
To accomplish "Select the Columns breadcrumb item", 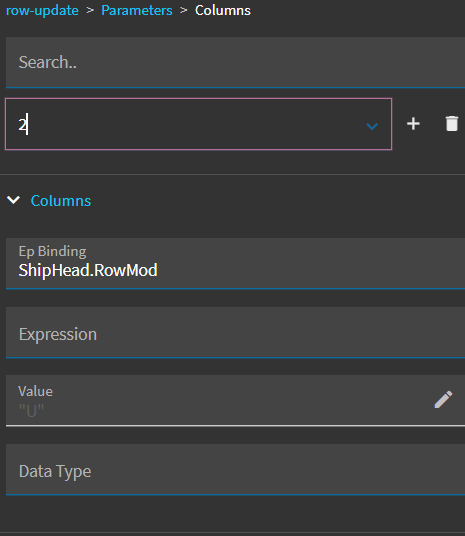I will pos(223,10).
